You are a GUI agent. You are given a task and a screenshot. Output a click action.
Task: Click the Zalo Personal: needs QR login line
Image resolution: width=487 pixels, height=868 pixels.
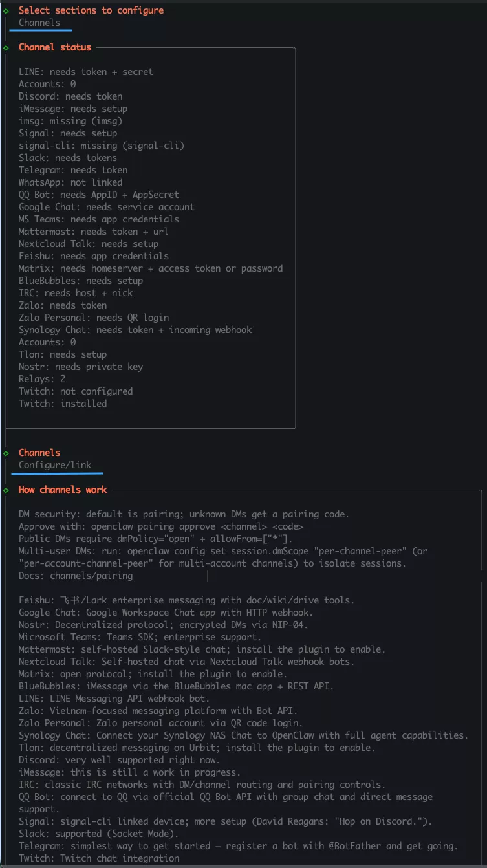coord(94,318)
